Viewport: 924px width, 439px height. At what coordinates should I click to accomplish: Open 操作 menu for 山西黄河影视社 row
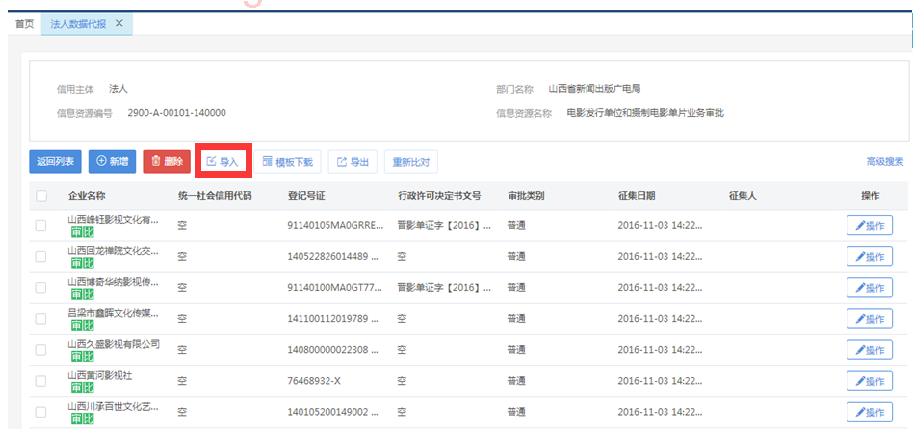pos(869,381)
